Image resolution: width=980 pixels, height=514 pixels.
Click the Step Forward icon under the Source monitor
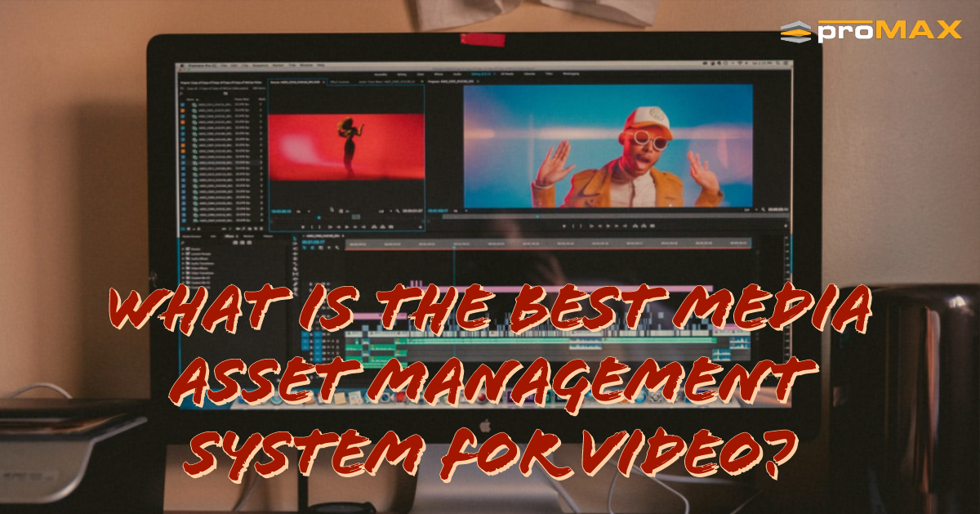[x=354, y=227]
